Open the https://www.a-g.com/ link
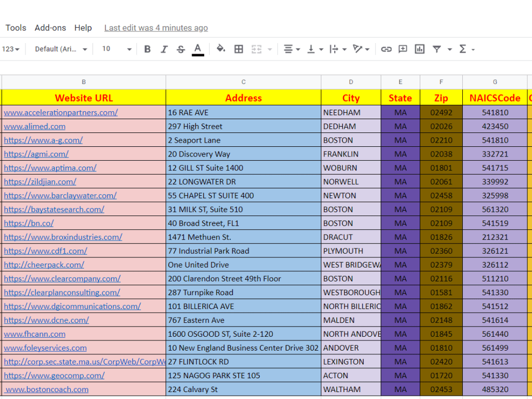The image size is (532, 399). (43, 140)
